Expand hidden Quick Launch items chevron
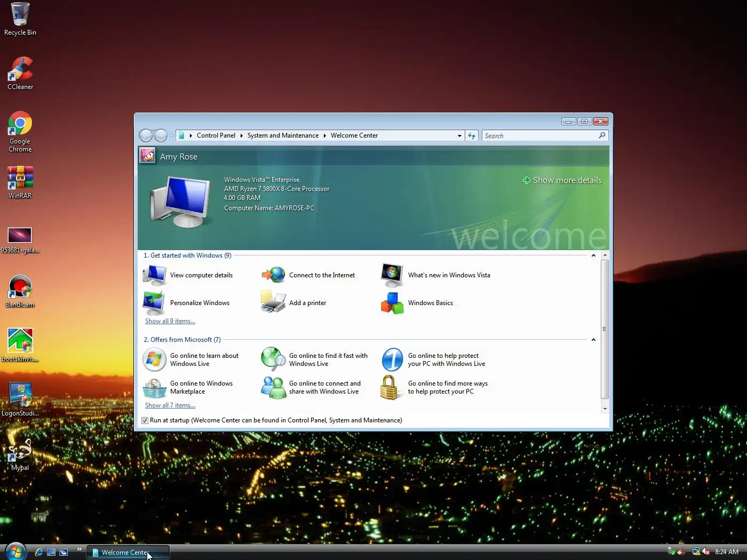747x560 pixels. pos(79,549)
